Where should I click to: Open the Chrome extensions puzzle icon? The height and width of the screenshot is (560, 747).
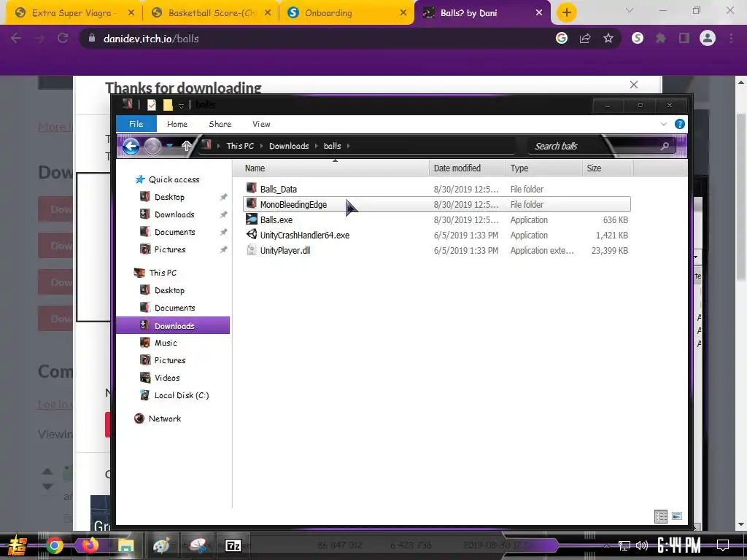click(x=661, y=38)
